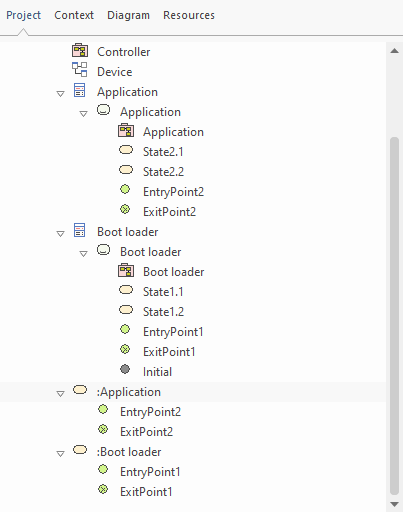
Task: Click ExitPoint2 icon under Application state machine
Action: click(125, 209)
